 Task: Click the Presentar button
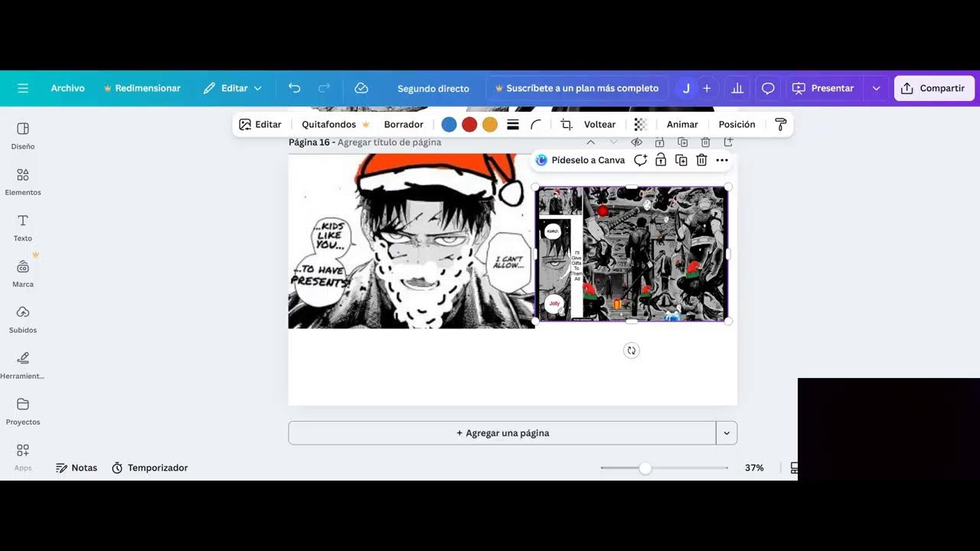pyautogui.click(x=824, y=88)
